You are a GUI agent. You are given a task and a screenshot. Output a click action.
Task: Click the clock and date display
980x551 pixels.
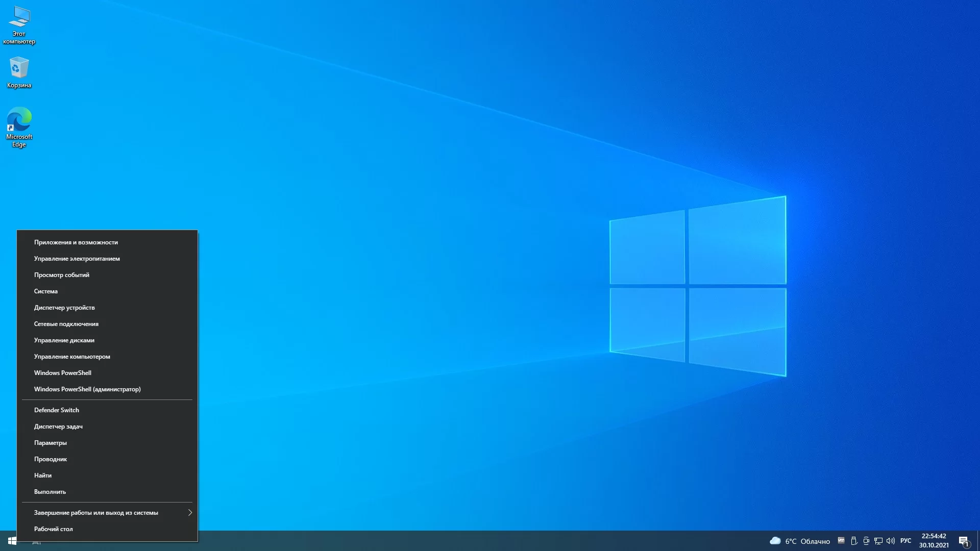(x=934, y=541)
